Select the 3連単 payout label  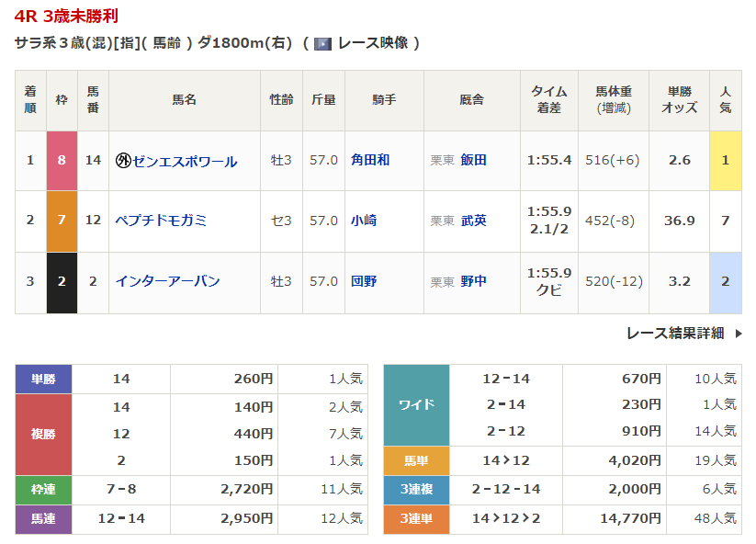[415, 519]
